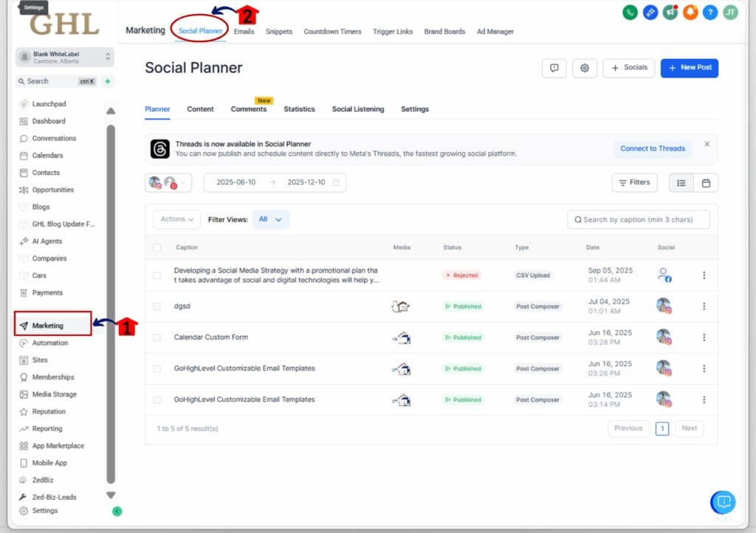Tick checkbox for Calendar Custom Form post
This screenshot has width=756, height=533.
click(x=157, y=337)
